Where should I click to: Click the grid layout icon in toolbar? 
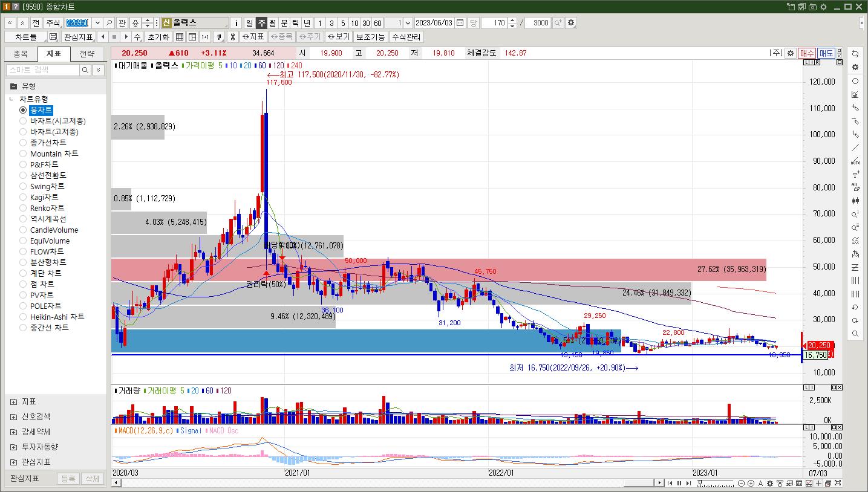click(x=180, y=37)
